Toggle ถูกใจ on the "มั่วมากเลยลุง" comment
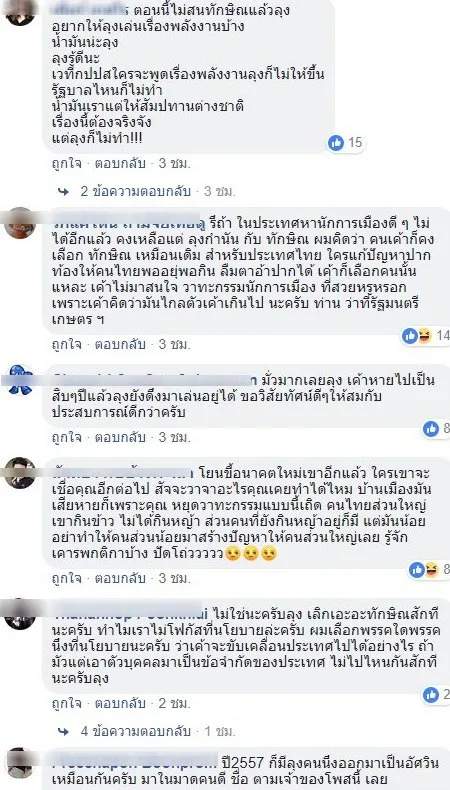Image resolution: width=450 pixels, height=790 pixels. coord(67,437)
